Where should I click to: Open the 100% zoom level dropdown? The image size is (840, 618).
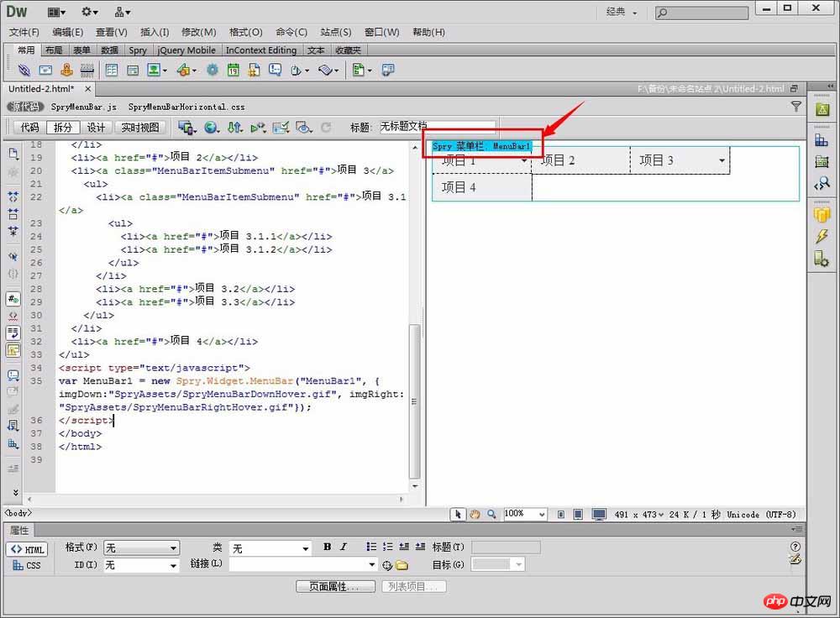[x=525, y=514]
